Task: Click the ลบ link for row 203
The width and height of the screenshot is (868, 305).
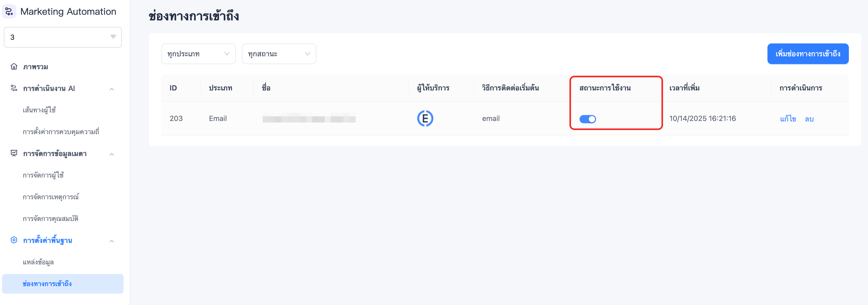Action: point(809,119)
